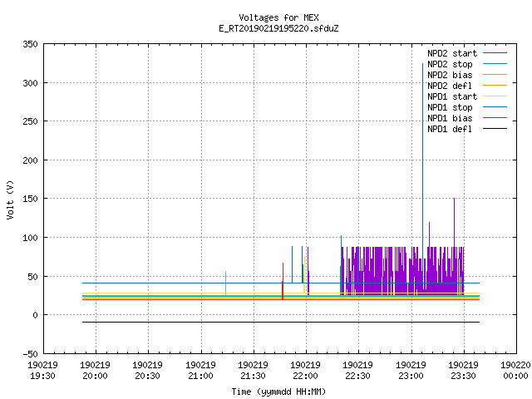
Task: Click the y-axis tick label 100
Action: [30, 238]
